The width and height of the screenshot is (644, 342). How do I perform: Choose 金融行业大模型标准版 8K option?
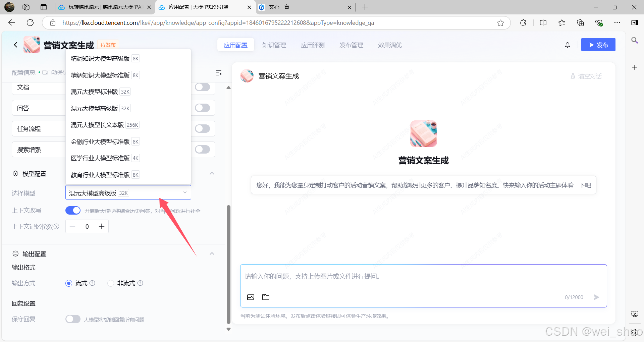[128, 141]
